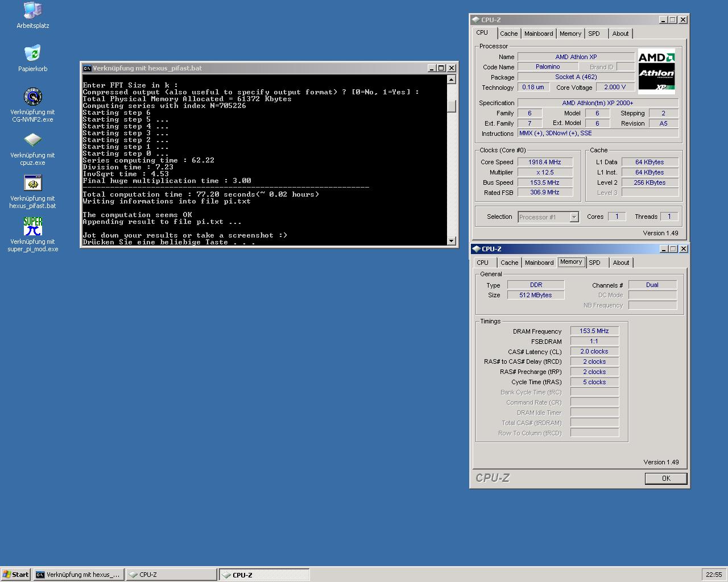Close the hexus_pifast.bat console window

point(452,68)
